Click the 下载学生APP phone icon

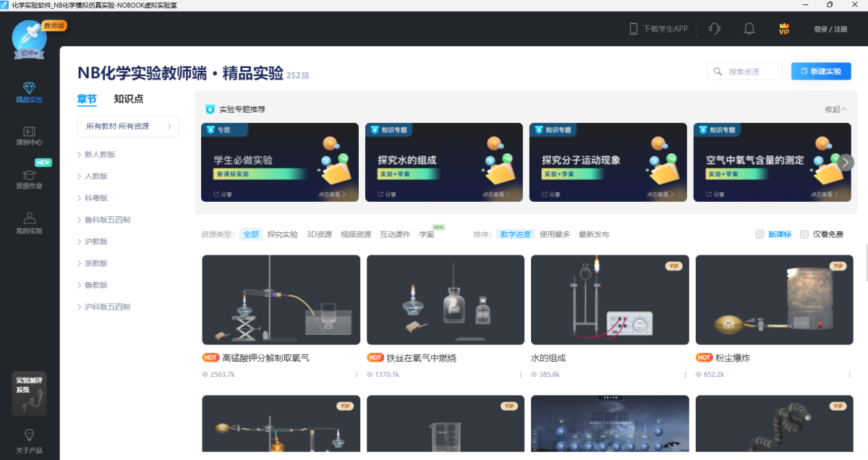[634, 29]
